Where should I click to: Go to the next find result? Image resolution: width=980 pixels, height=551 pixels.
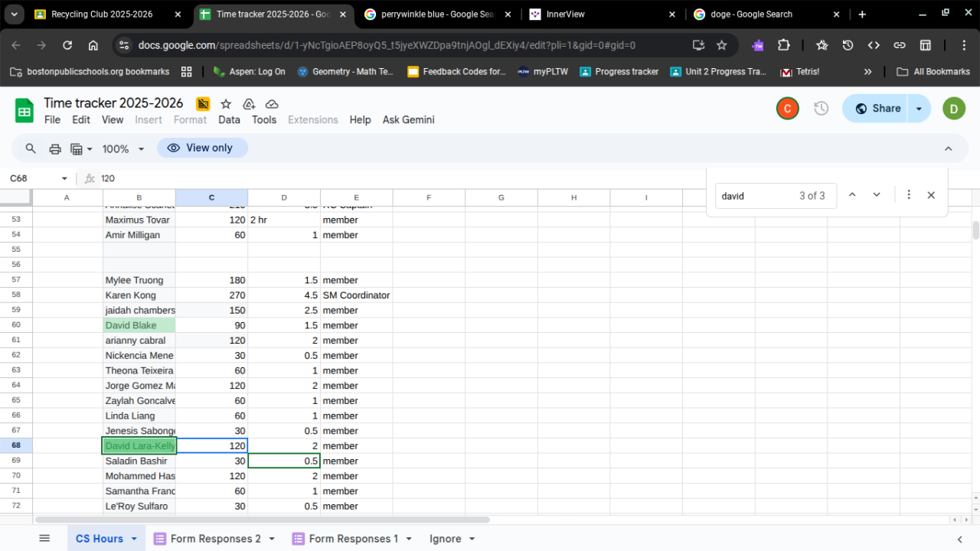(877, 195)
